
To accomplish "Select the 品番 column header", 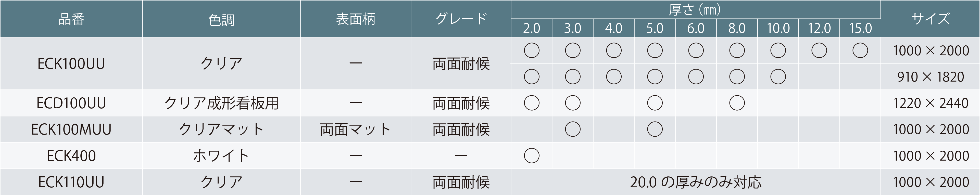I will (71, 19).
